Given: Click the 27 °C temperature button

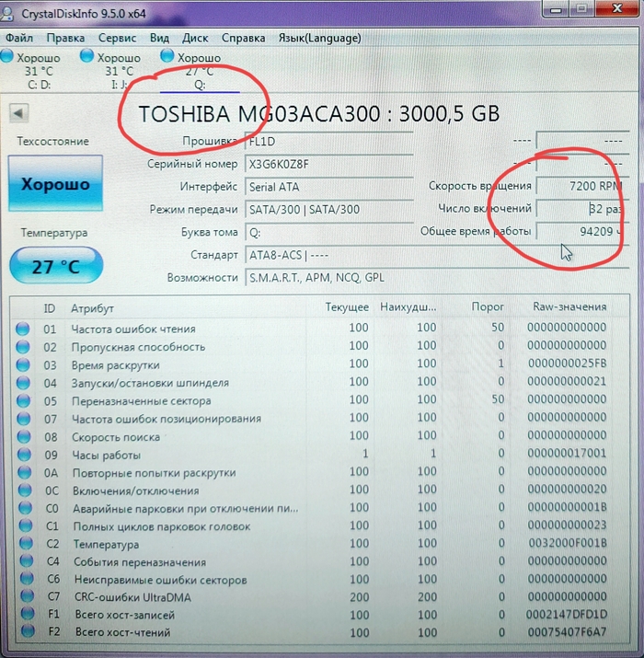Looking at the screenshot, I should (x=56, y=266).
